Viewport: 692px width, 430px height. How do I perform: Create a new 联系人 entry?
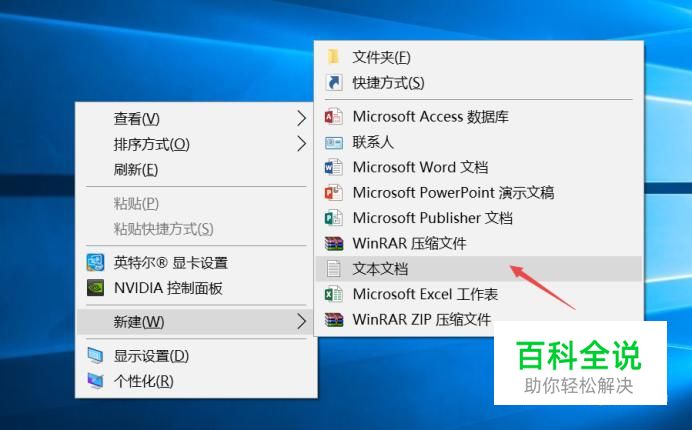coord(479,142)
